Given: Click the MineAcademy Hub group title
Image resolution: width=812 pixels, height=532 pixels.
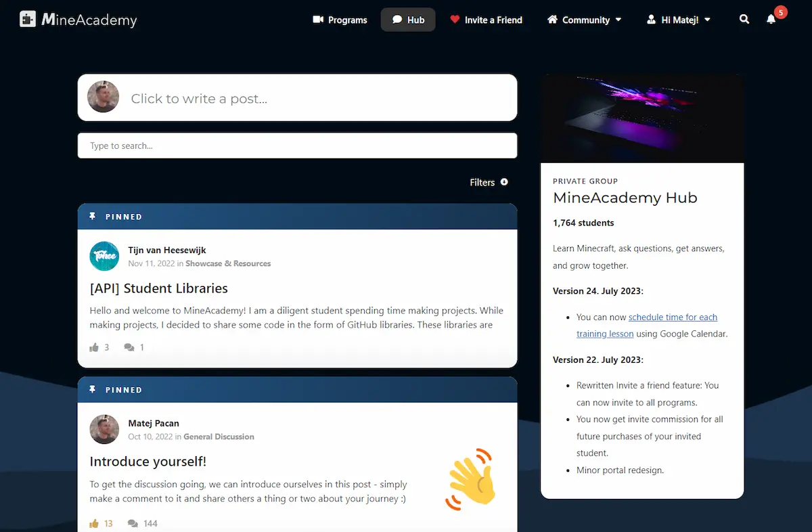Looking at the screenshot, I should [x=625, y=198].
